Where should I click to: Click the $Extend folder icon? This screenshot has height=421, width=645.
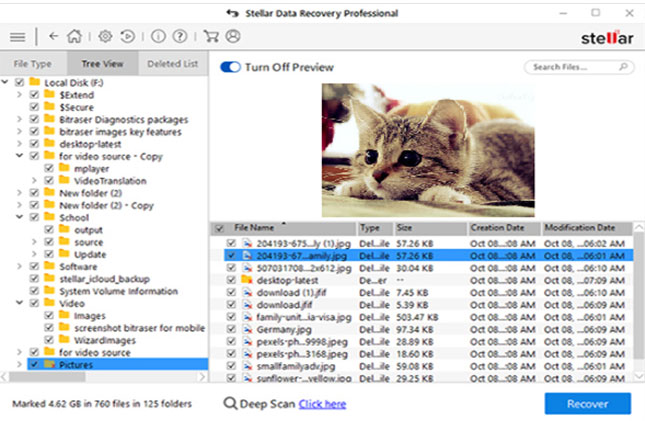pos(49,94)
